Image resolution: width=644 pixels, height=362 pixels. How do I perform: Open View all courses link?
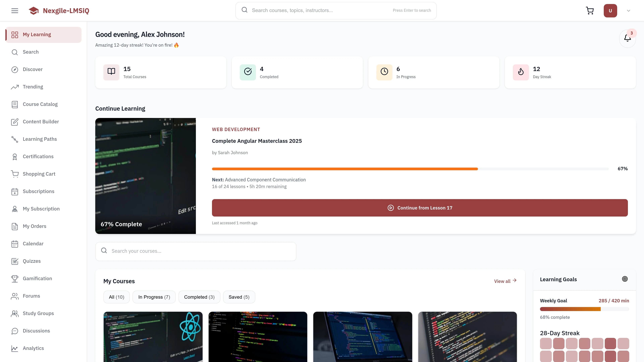[505, 281]
